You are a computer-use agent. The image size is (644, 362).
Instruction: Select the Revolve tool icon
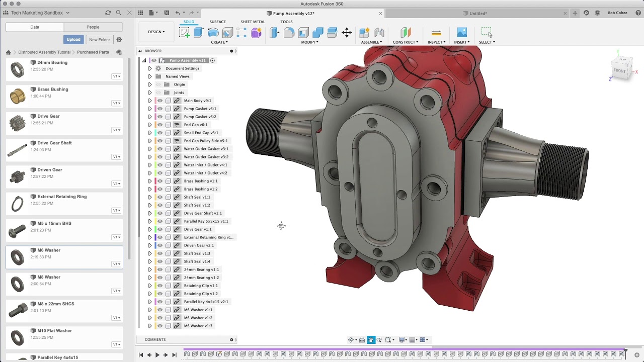(213, 33)
